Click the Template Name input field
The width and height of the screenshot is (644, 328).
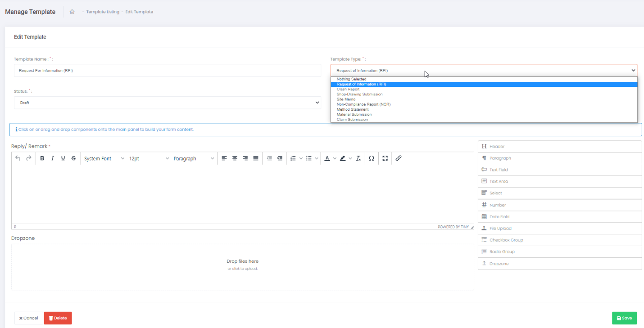167,71
